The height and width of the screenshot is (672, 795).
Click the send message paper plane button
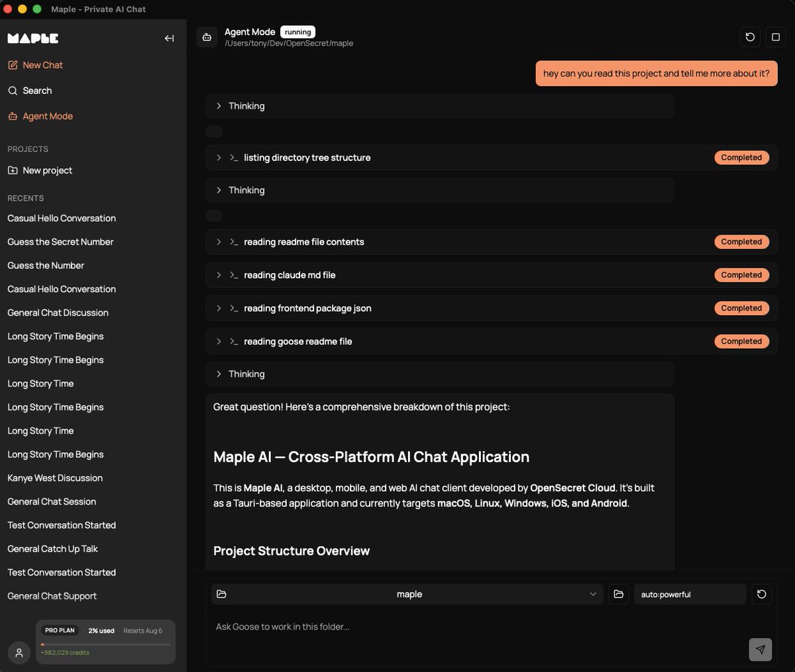(761, 649)
